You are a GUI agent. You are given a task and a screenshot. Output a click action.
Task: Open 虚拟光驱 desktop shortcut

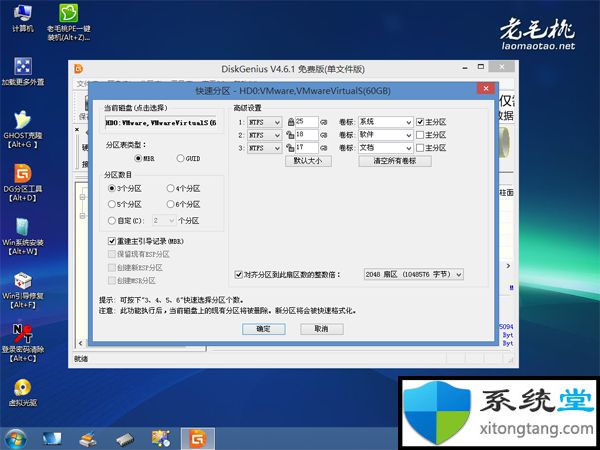tap(23, 392)
